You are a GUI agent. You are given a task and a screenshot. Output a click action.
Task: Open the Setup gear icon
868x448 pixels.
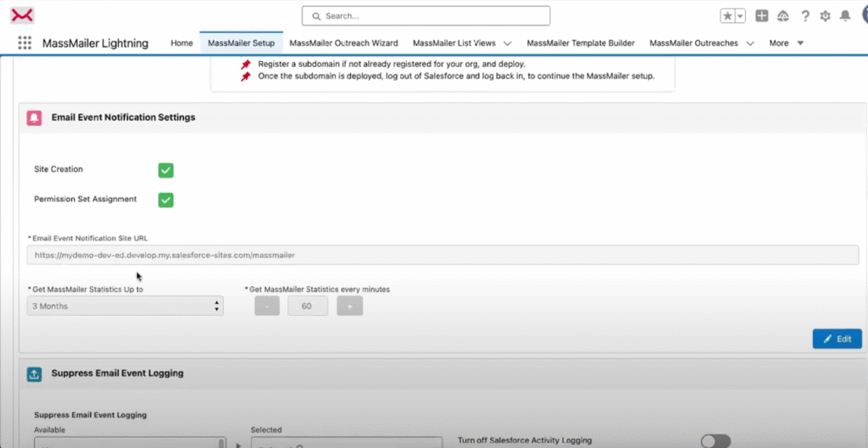coord(826,16)
